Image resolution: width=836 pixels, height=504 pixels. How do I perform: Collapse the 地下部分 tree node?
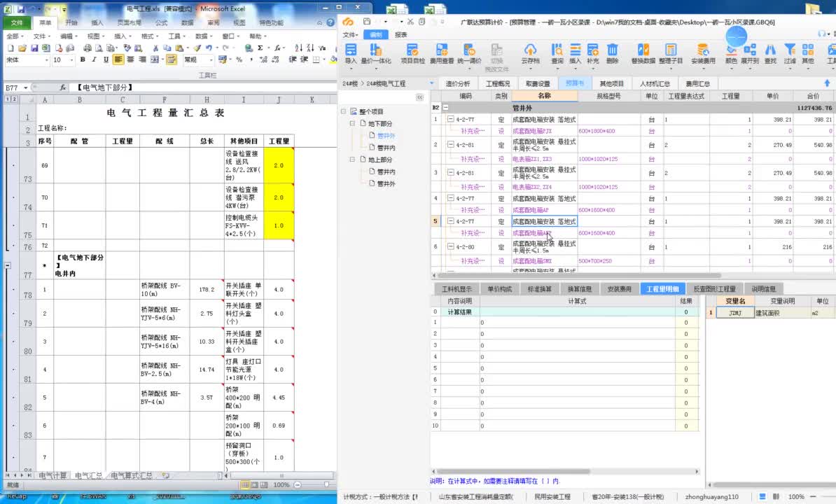tap(352, 123)
